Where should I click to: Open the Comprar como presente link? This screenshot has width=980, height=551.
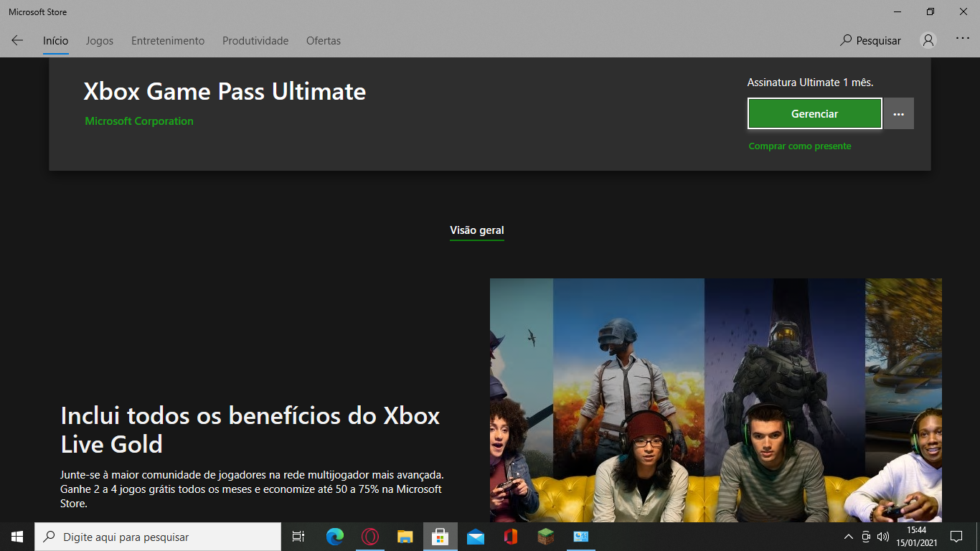click(800, 146)
